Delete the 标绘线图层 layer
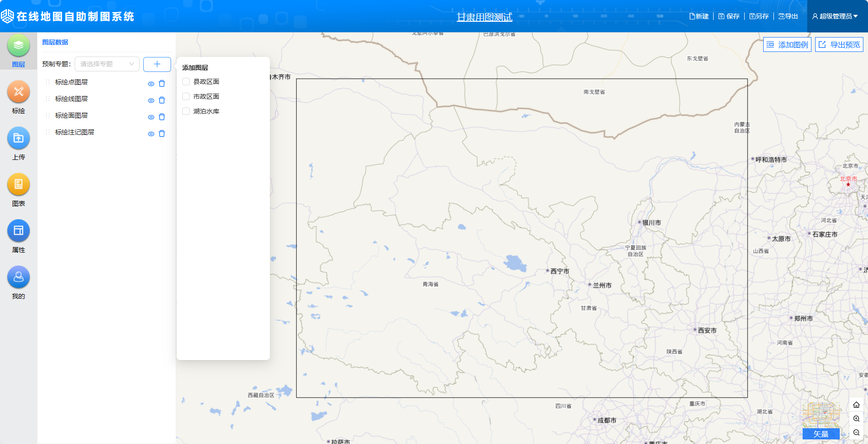Viewport: 868px width, 444px height. (x=162, y=100)
